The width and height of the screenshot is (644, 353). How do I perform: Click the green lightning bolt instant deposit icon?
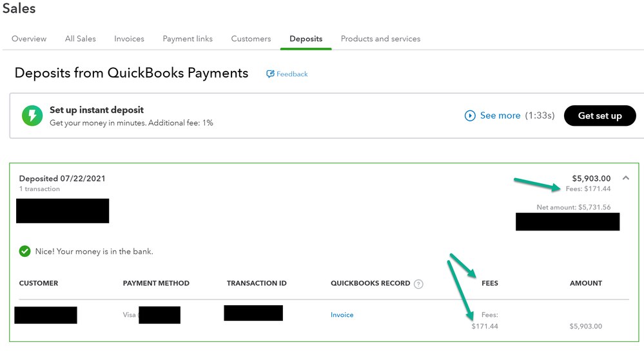coord(32,116)
